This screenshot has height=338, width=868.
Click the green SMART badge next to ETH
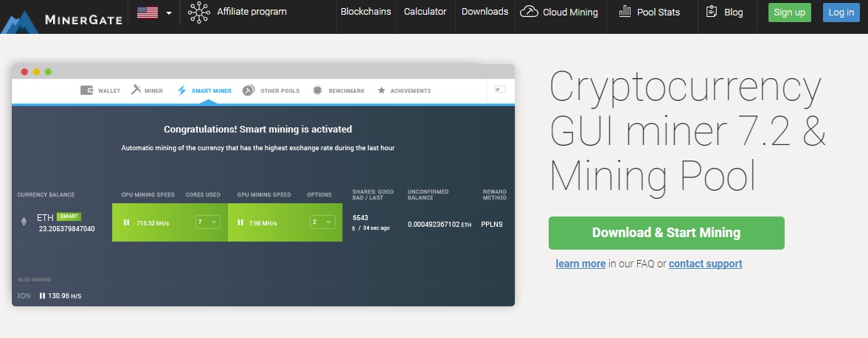coord(69,216)
